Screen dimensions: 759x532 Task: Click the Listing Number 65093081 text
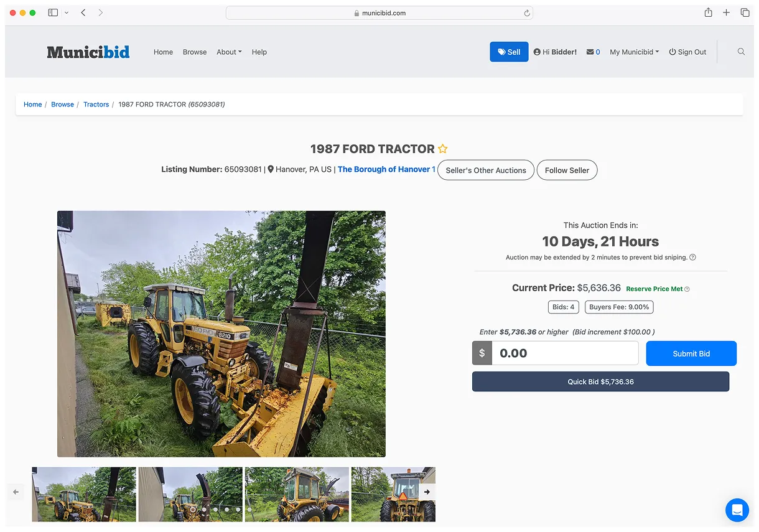[x=212, y=169]
